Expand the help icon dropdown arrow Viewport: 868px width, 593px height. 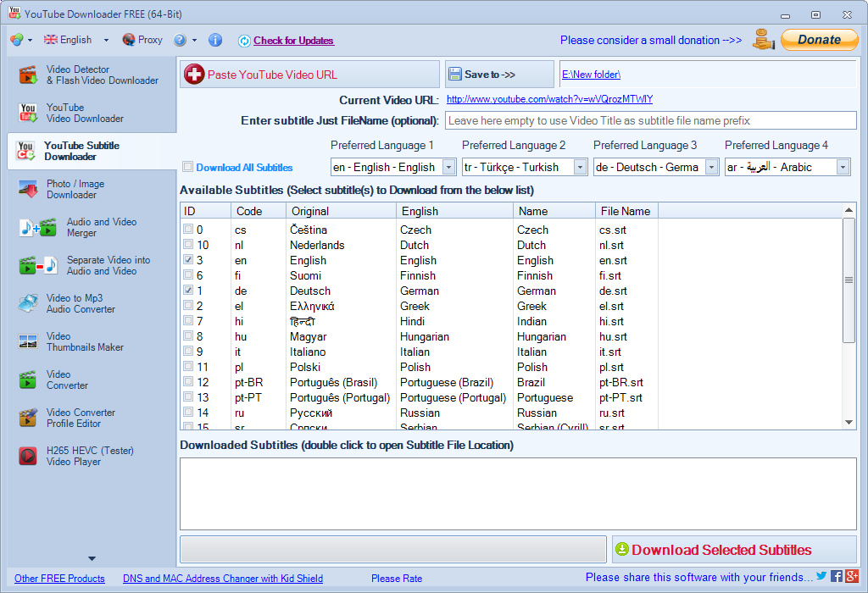point(194,41)
